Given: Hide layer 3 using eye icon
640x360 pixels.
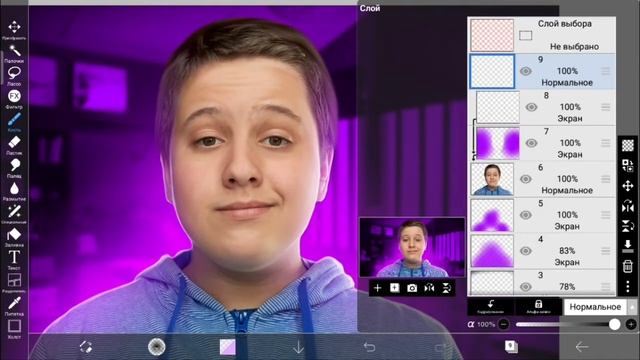Looking at the screenshot, I should coord(526,287).
